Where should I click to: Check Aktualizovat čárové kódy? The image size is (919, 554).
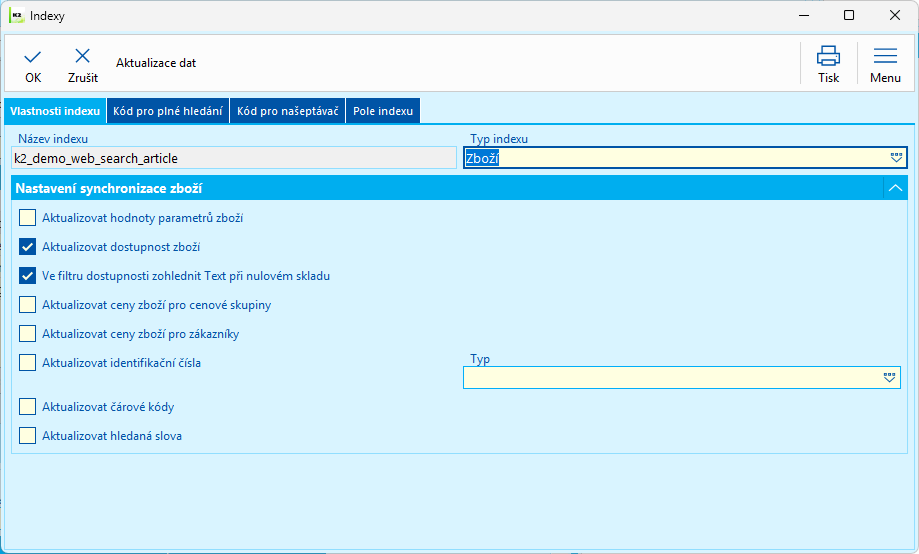point(28,406)
